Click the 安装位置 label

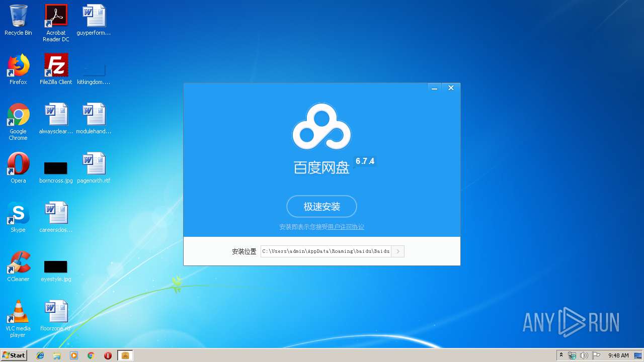tap(244, 251)
